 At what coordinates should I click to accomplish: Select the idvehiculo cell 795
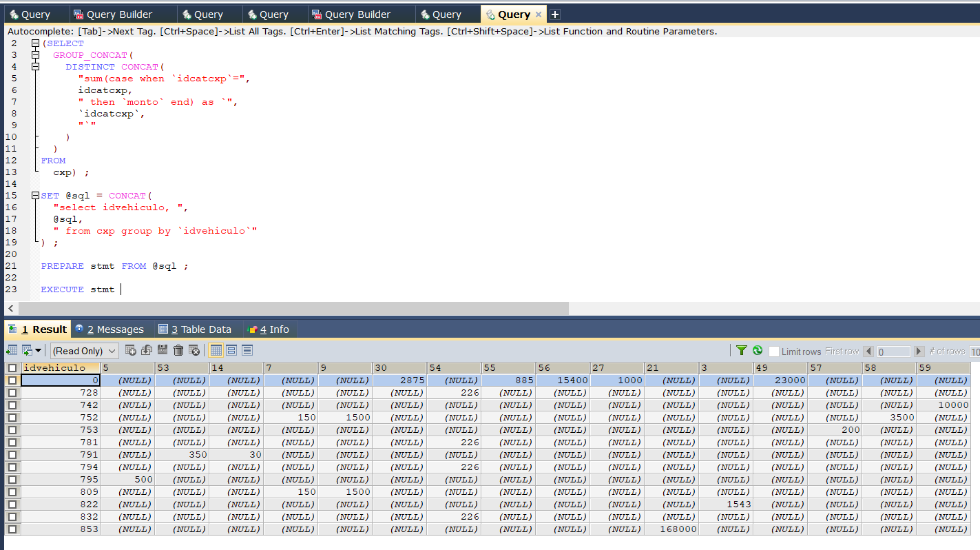click(61, 480)
